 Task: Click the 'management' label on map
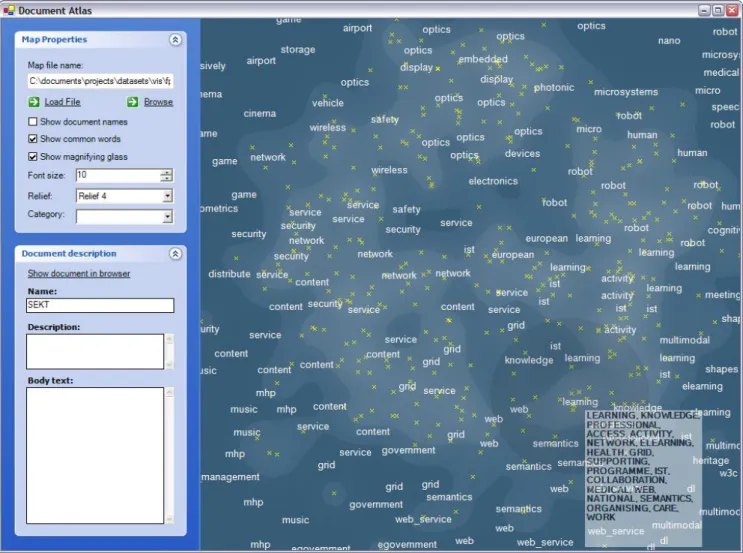230,477
